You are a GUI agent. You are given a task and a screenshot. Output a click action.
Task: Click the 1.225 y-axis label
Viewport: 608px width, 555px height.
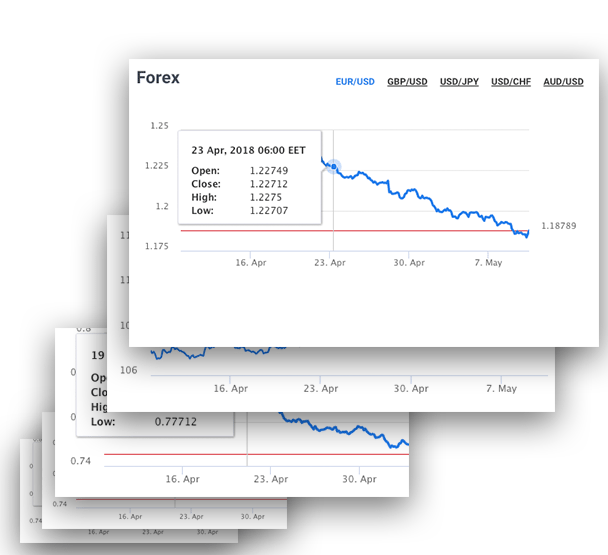point(157,166)
